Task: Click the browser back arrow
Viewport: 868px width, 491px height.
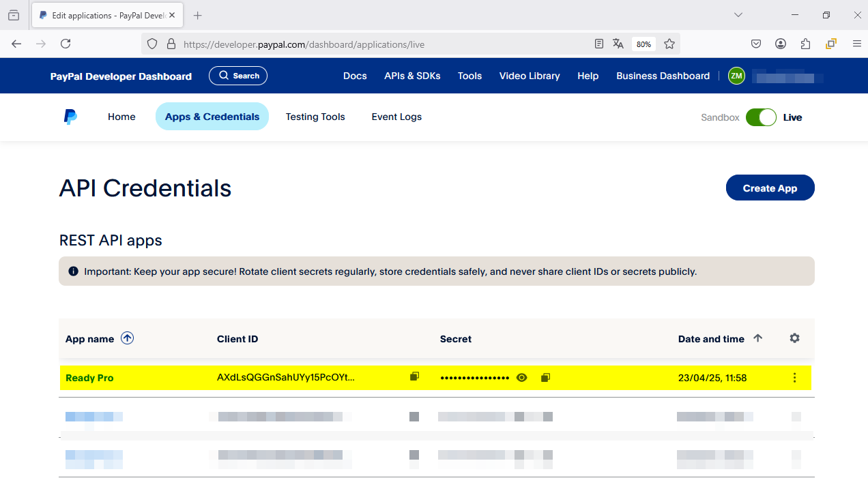Action: click(16, 44)
